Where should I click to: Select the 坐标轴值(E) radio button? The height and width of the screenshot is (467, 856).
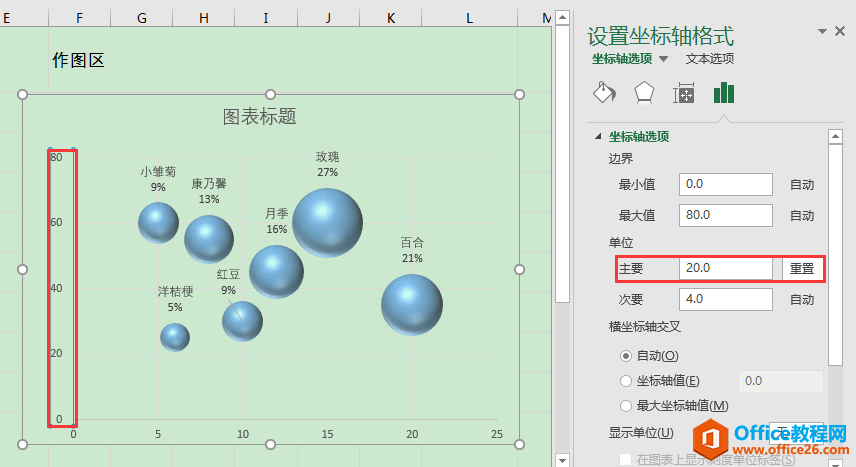[x=626, y=381]
